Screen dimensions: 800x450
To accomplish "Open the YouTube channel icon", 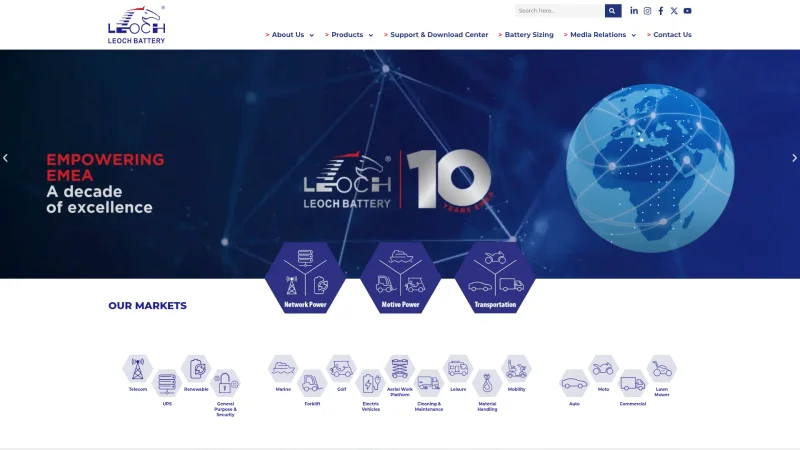I will [687, 11].
